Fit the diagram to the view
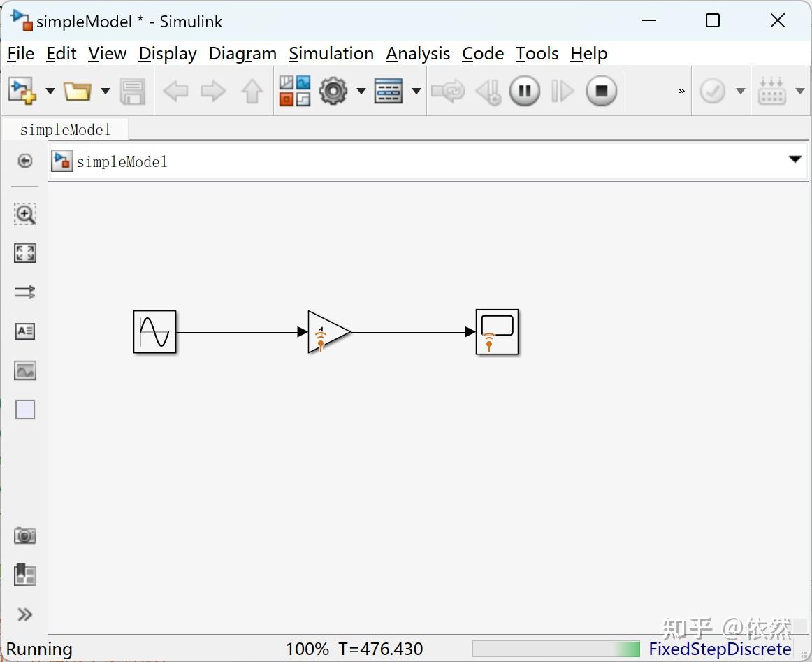The width and height of the screenshot is (812, 662). (x=25, y=253)
